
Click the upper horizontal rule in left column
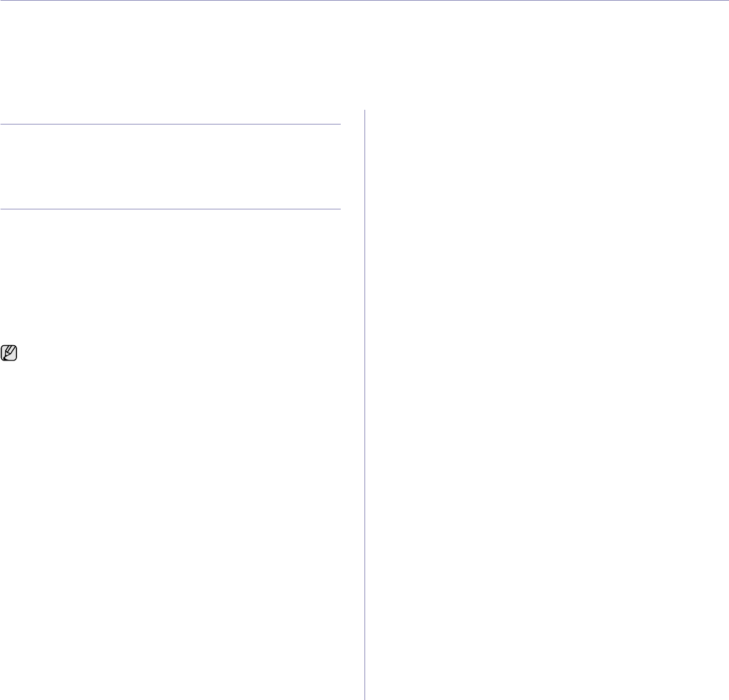tap(170, 124)
